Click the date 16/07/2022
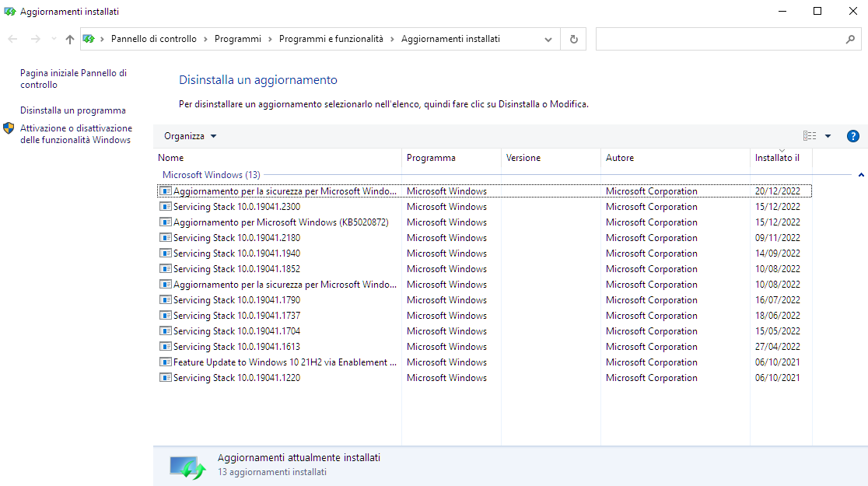 coord(777,299)
